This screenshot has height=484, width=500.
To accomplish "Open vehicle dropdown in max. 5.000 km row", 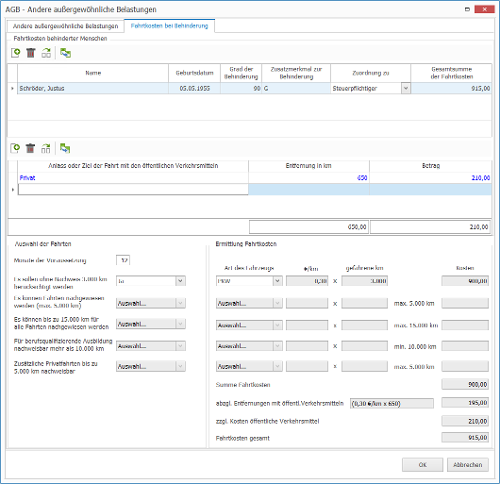I will (277, 303).
